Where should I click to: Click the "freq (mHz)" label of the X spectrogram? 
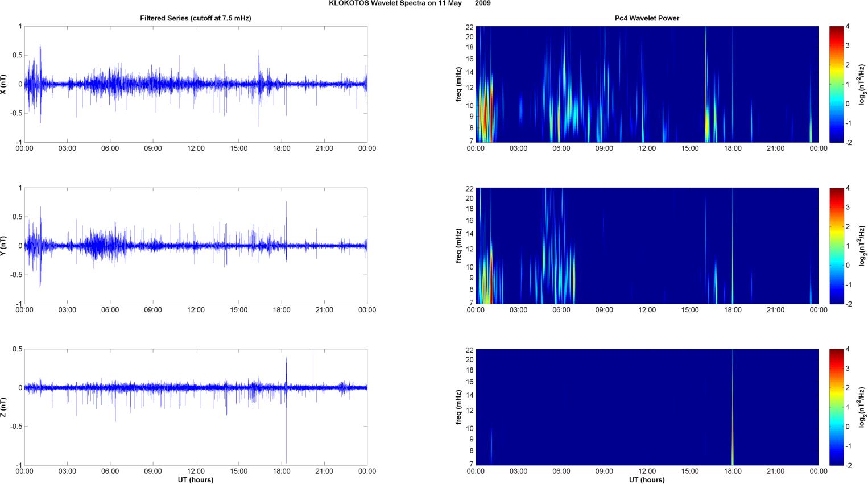[458, 84]
